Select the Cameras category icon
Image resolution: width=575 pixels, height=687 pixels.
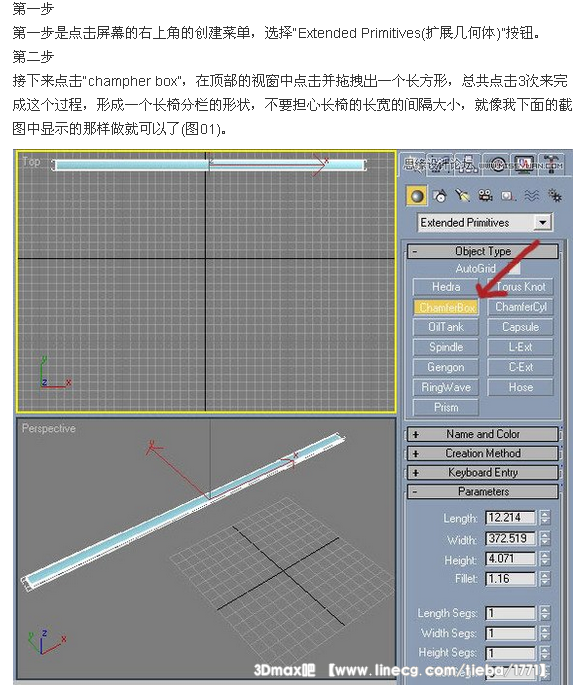pos(485,195)
